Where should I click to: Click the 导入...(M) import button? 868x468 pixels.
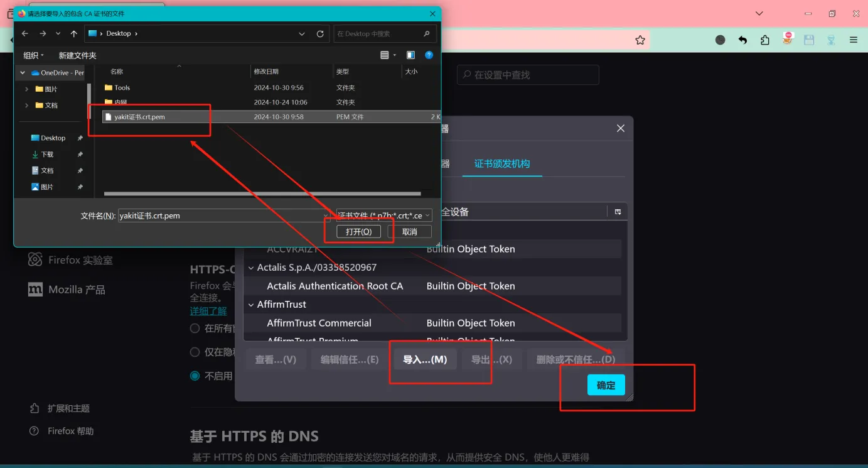[x=425, y=360]
